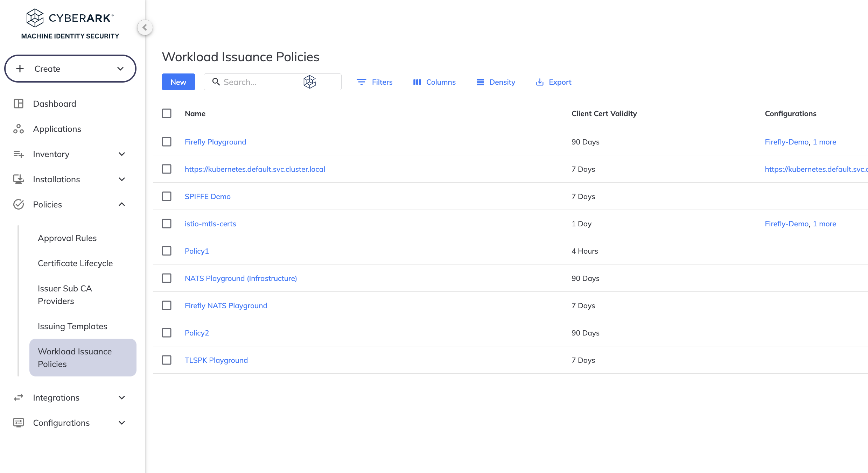Open the Policy1 link
The width and height of the screenshot is (868, 473).
(197, 251)
